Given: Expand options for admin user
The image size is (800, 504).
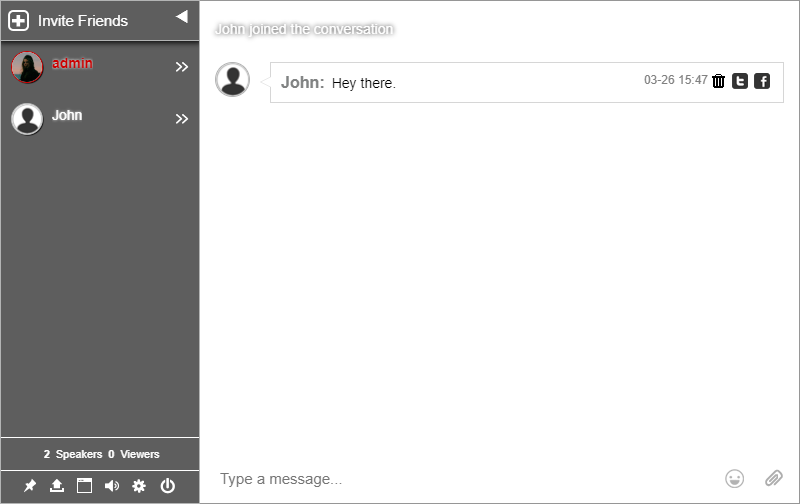Looking at the screenshot, I should pyautogui.click(x=182, y=67).
